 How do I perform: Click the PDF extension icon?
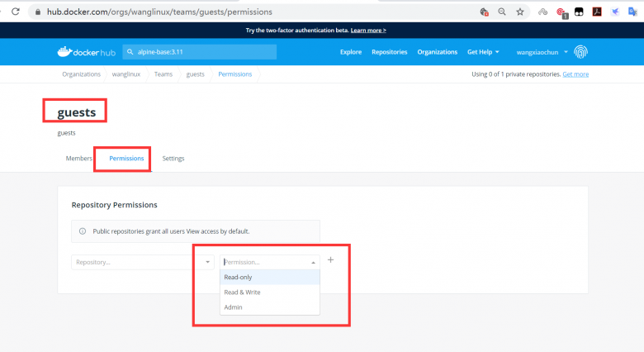[597, 12]
